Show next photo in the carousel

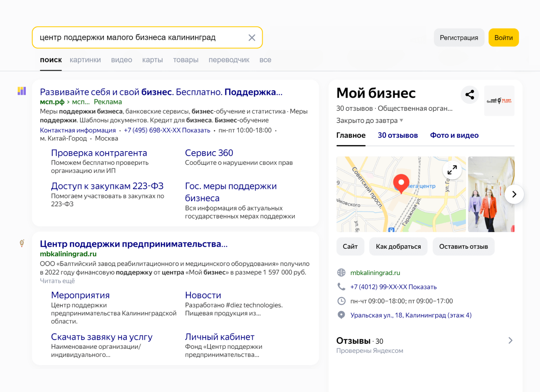514,194
